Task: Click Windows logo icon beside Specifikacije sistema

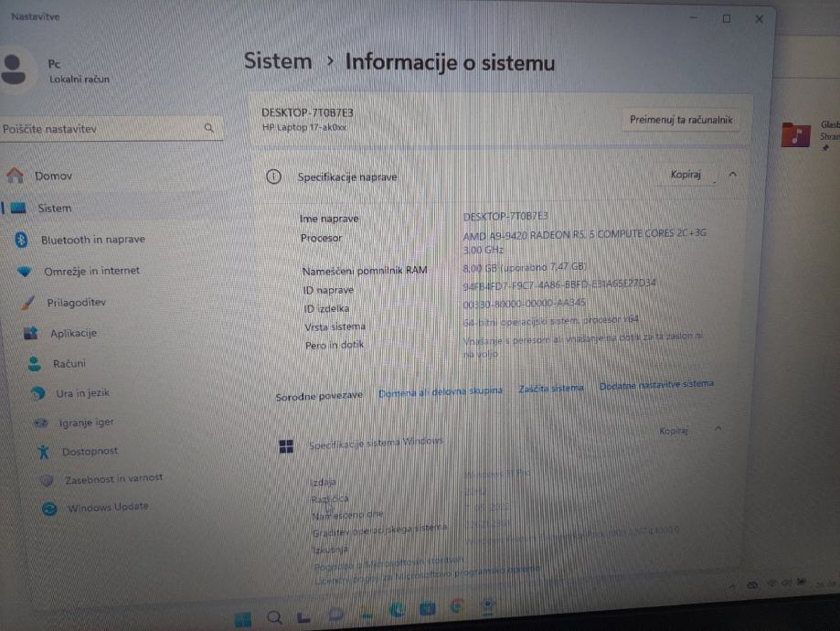Action: point(286,446)
